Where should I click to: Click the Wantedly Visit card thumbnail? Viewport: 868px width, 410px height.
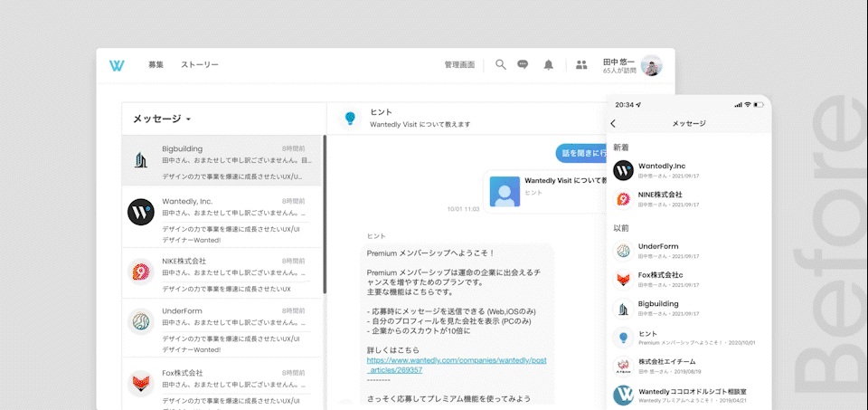click(x=505, y=191)
